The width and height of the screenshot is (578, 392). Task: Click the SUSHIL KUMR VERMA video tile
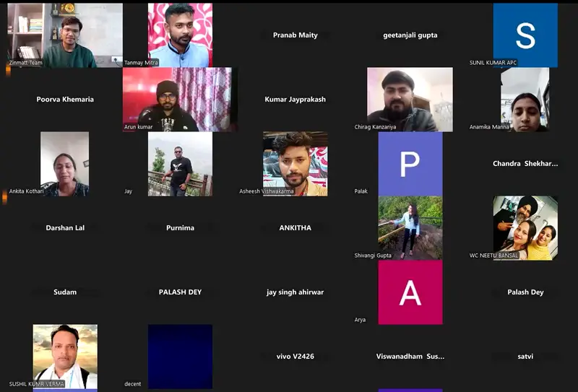[64, 355]
